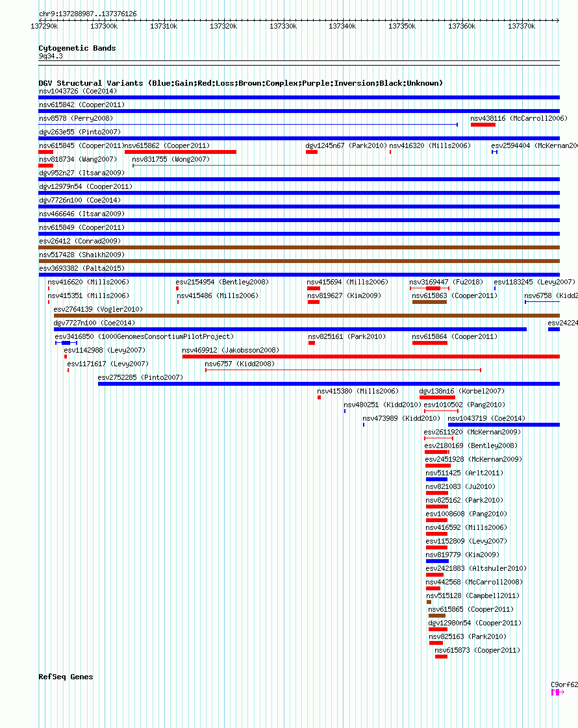Click the chr9:137288987..137376126 region label

88,14
